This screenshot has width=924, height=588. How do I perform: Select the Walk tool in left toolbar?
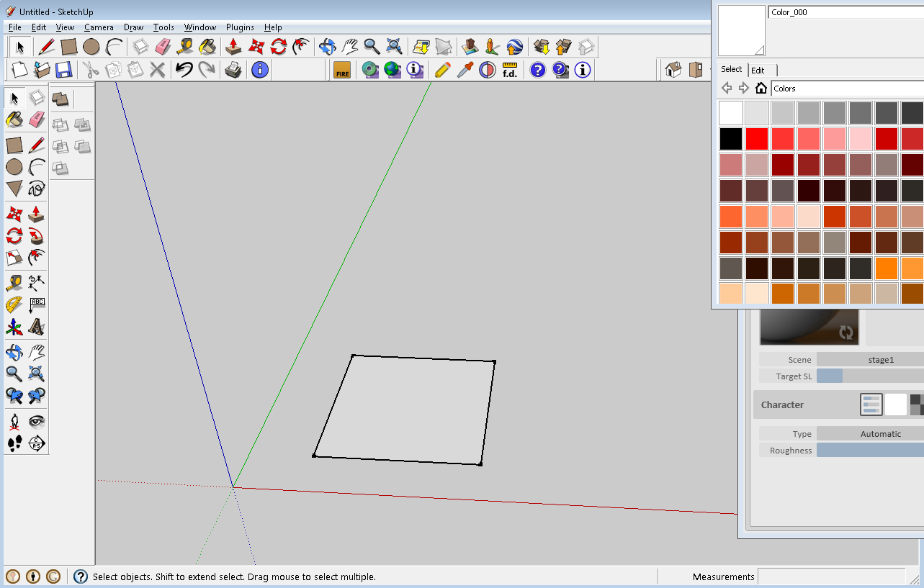coord(13,443)
